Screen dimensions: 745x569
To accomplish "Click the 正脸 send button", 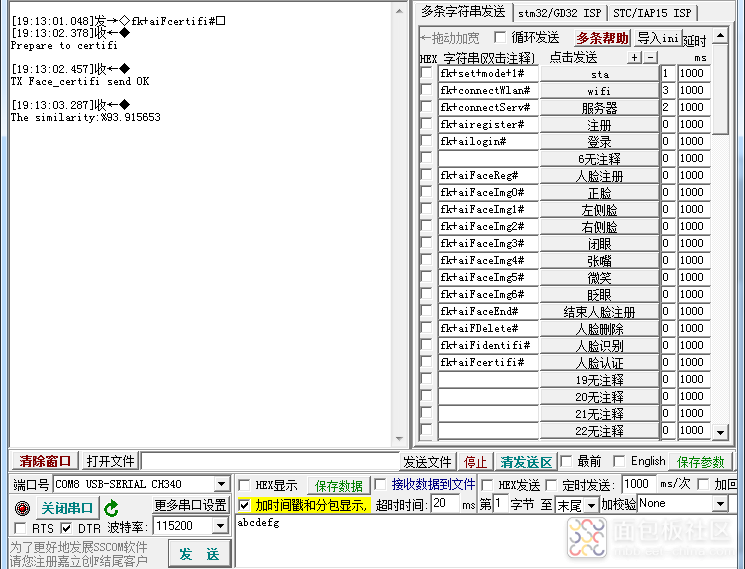I will [600, 192].
